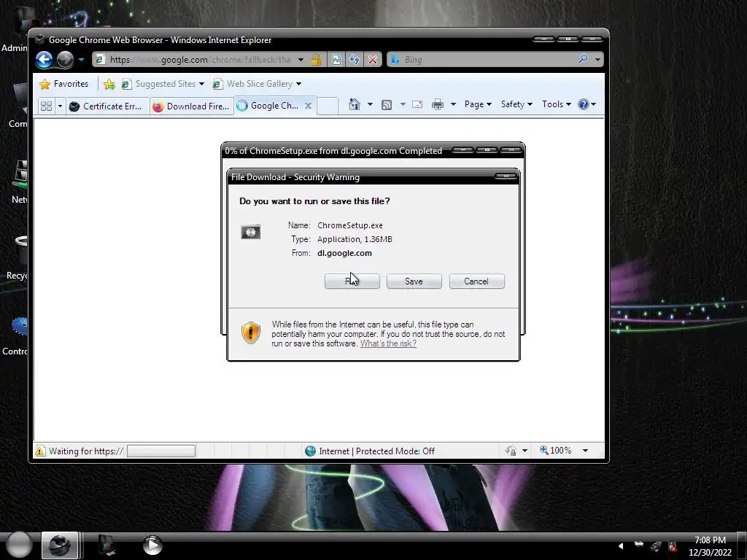This screenshot has height=560, width=747.
Task: Close the Google Ch... tab
Action: [x=309, y=106]
